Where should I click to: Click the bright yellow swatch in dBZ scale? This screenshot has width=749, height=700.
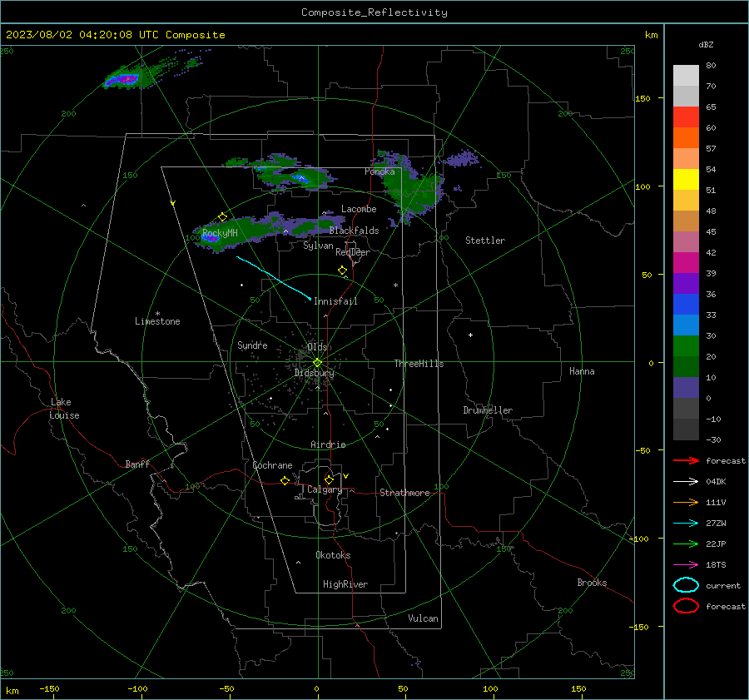click(x=686, y=179)
